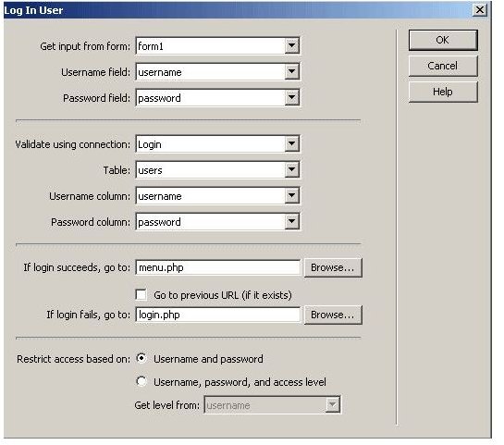
Task: Click the Get level from dropdown
Action: point(272,405)
